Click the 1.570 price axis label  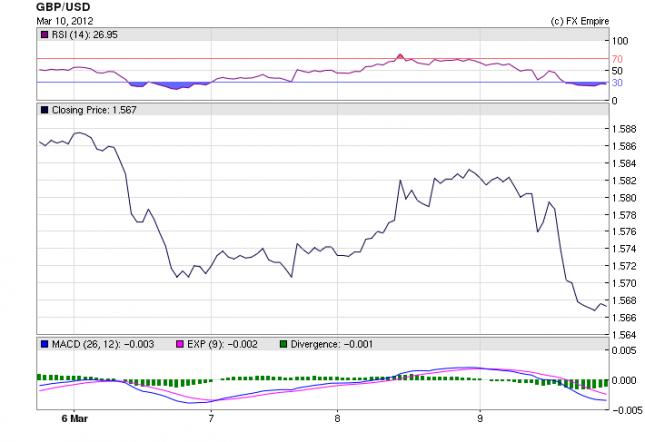point(624,283)
